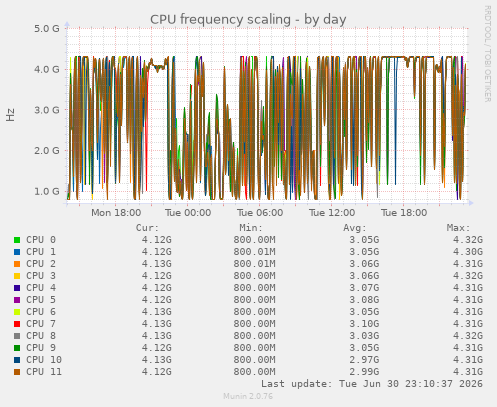Click the 'CPU 5' legend label

(x=41, y=300)
